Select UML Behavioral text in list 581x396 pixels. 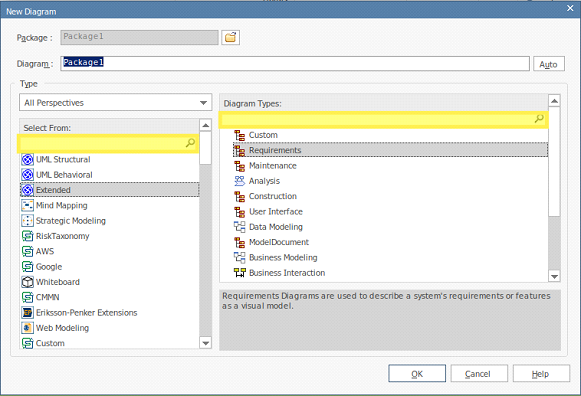point(64,175)
